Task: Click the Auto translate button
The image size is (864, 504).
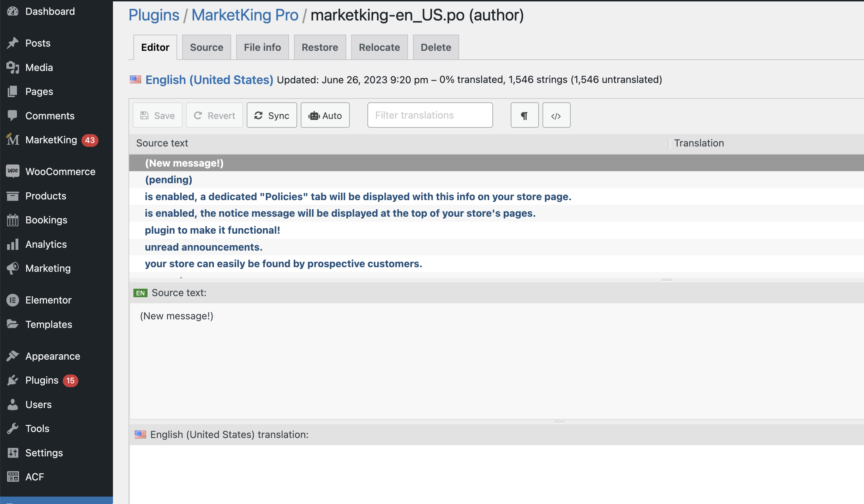Action: (325, 115)
